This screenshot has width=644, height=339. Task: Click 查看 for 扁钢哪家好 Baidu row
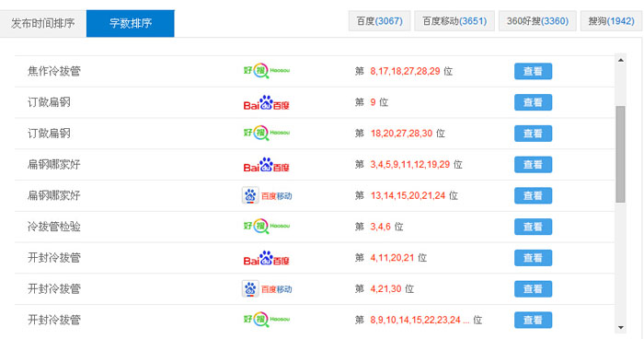click(x=533, y=165)
